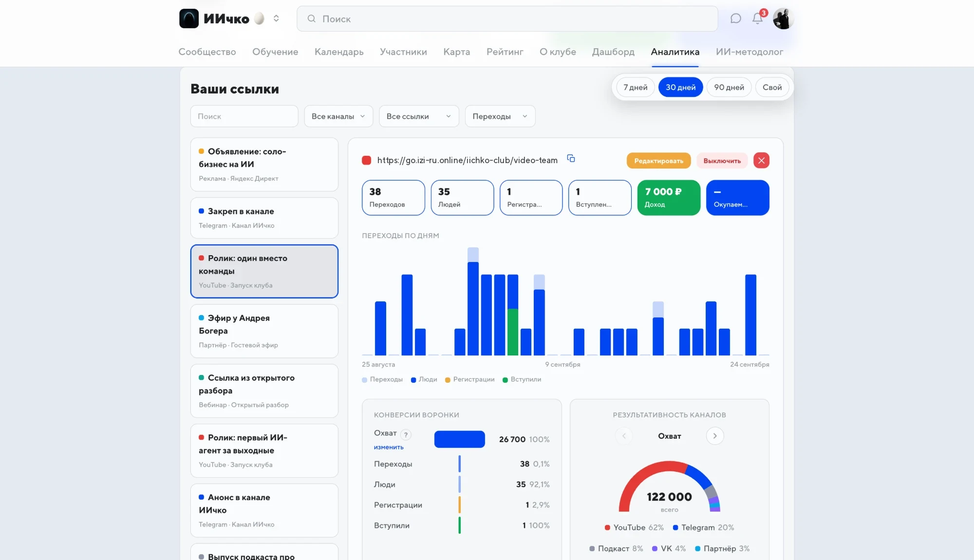Open the Переходы sort dropdown
974x560 pixels.
click(x=500, y=116)
